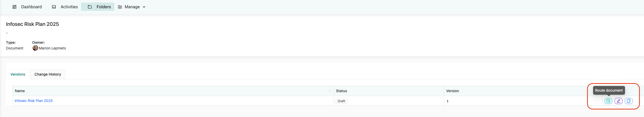Expand the Manage dropdown chevron
The width and height of the screenshot is (644, 117).
(x=144, y=7)
